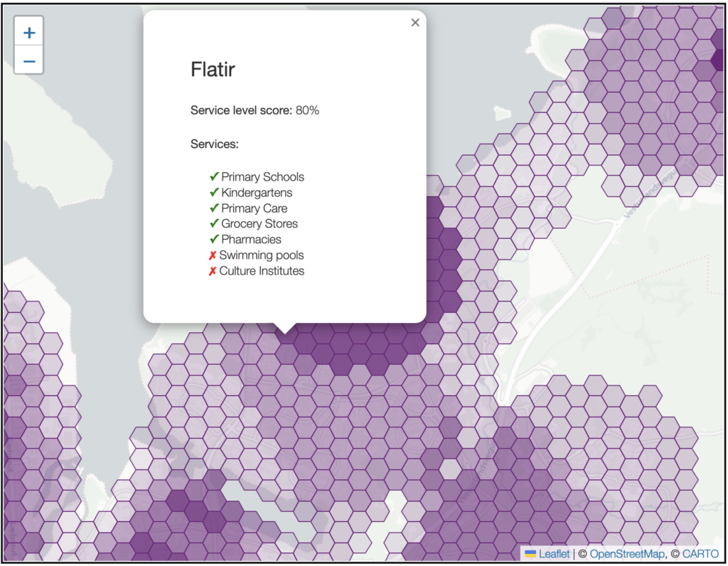Select the Culture Institutes service label
This screenshot has width=728, height=566.
pos(261,271)
